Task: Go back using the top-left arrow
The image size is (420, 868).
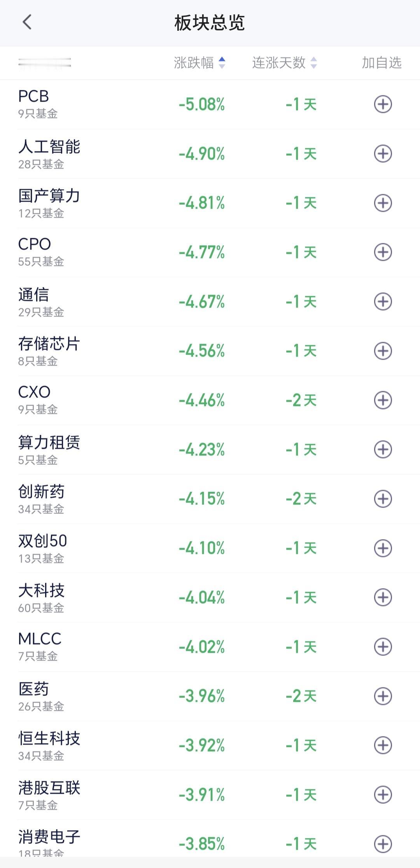Action: pos(27,22)
